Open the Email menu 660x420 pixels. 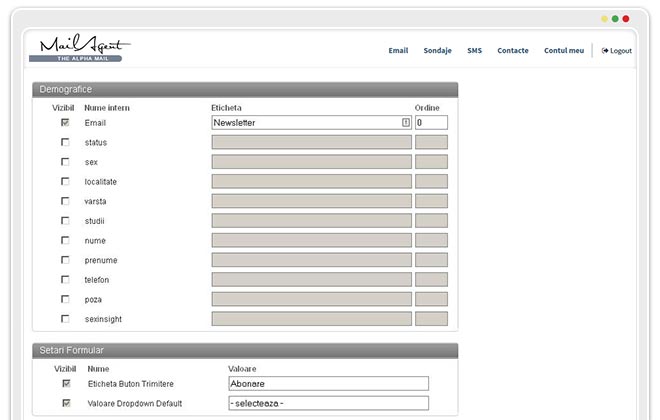tap(398, 50)
